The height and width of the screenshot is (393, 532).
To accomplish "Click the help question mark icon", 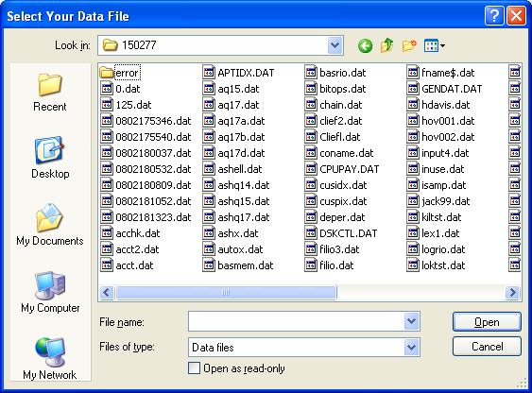I will (494, 16).
